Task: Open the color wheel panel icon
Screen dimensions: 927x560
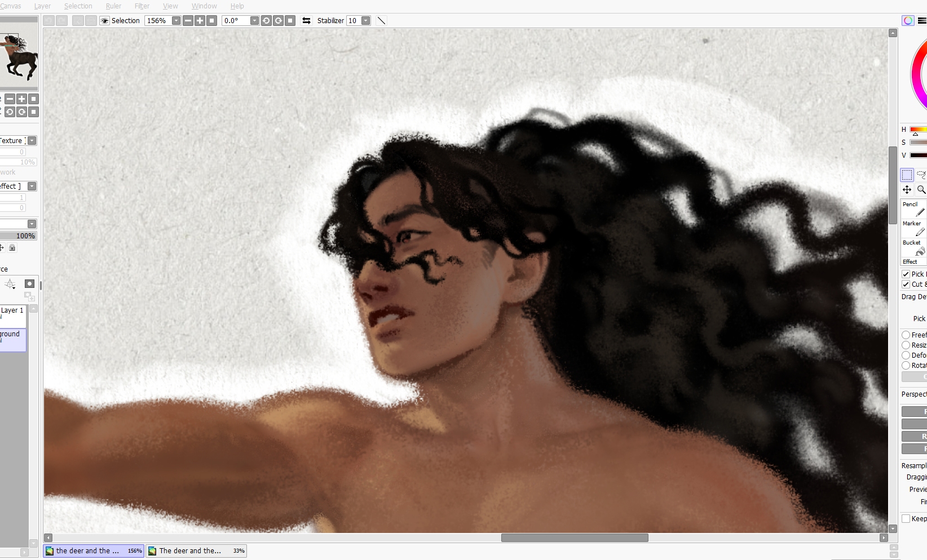Action: [908, 21]
